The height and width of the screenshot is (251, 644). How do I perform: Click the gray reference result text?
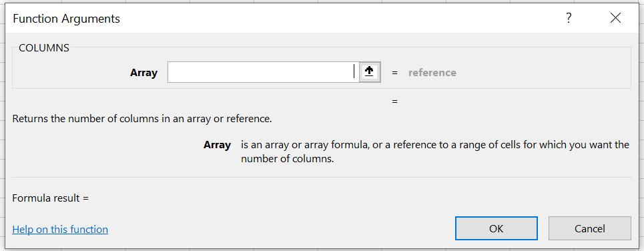432,73
